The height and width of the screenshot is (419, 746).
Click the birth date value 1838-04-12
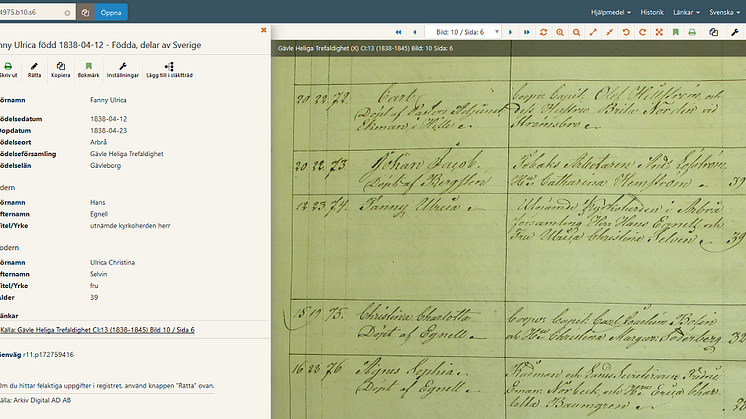(x=108, y=119)
